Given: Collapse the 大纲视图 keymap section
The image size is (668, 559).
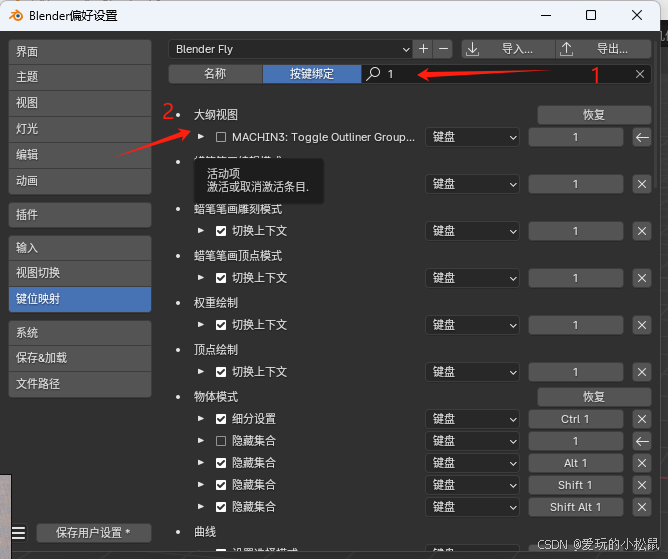Looking at the screenshot, I should pyautogui.click(x=178, y=115).
